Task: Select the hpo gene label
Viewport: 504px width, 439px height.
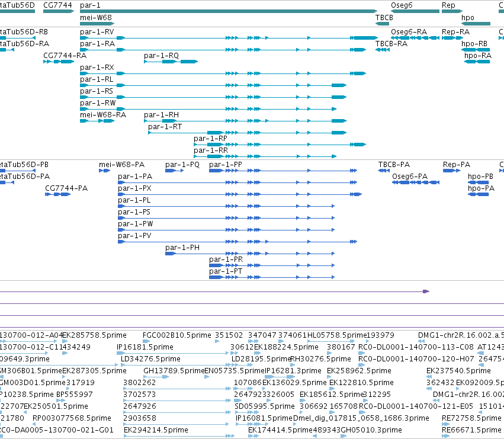Action: click(468, 18)
